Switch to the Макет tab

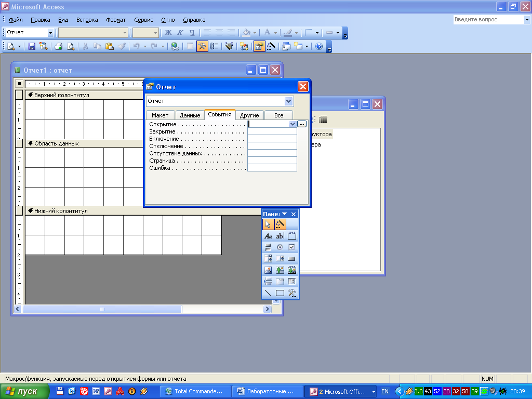(x=160, y=115)
